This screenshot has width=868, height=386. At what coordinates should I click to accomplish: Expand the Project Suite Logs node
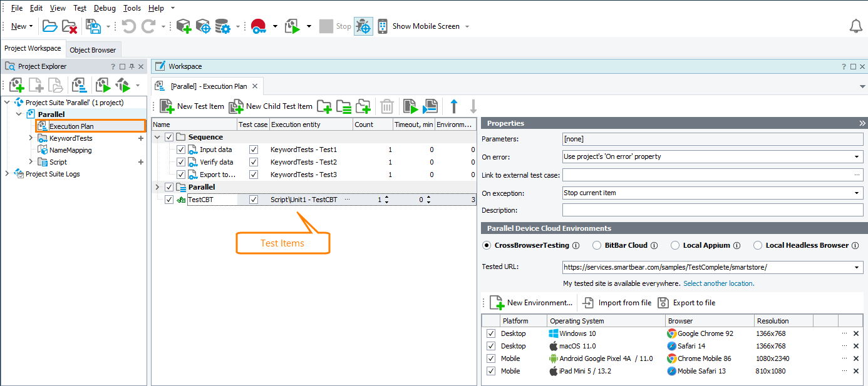[x=8, y=174]
